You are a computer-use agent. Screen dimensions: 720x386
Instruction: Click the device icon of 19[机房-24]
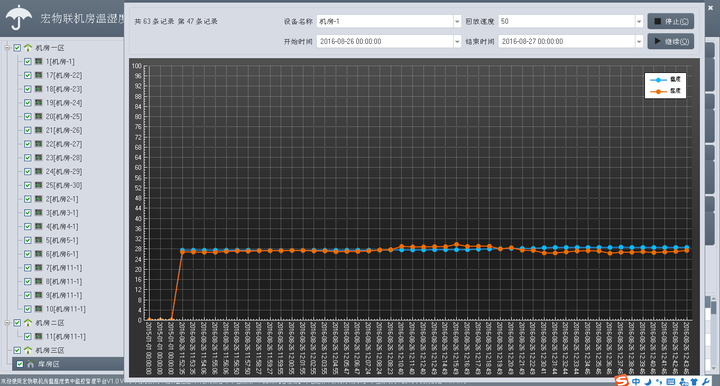39,102
